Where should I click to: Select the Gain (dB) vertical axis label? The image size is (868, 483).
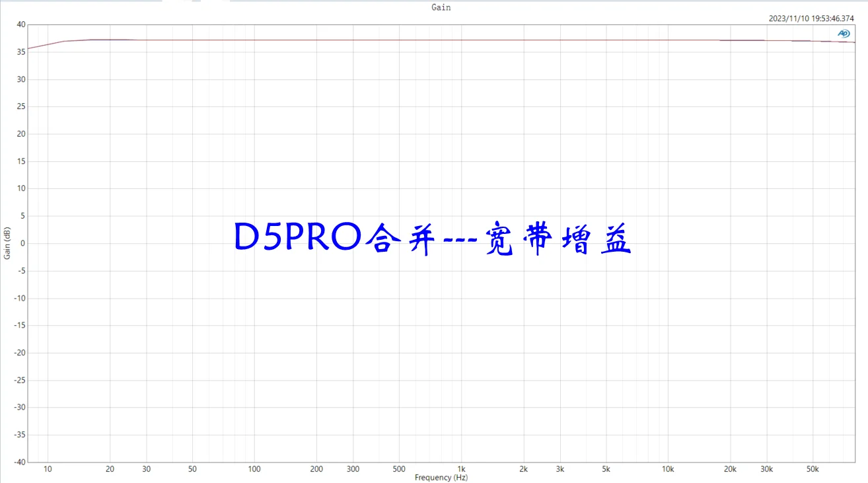7,243
